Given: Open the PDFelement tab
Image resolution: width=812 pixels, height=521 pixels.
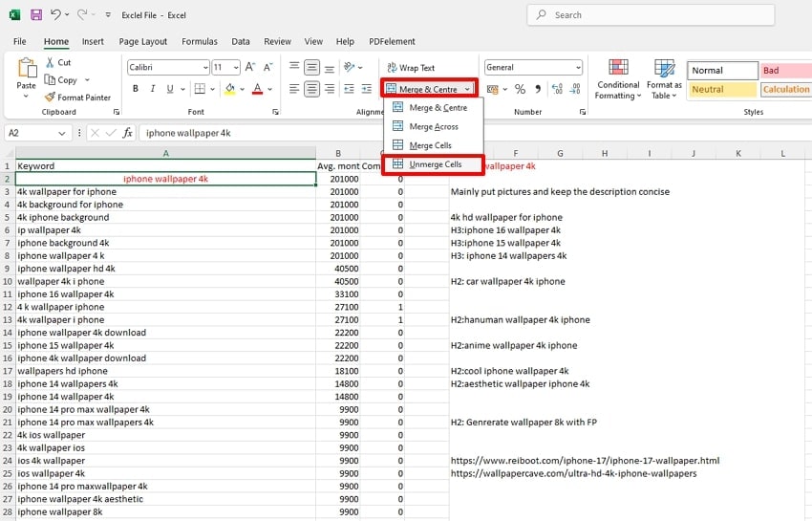Looking at the screenshot, I should (392, 41).
